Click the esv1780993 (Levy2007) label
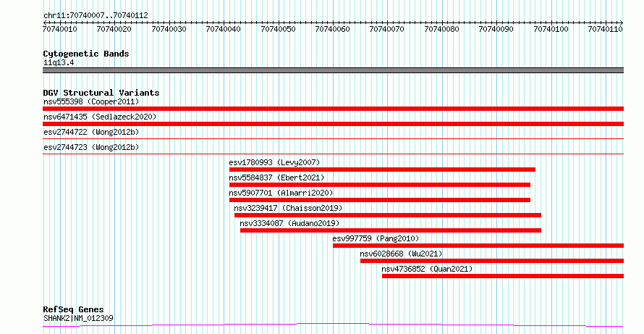 click(274, 162)
